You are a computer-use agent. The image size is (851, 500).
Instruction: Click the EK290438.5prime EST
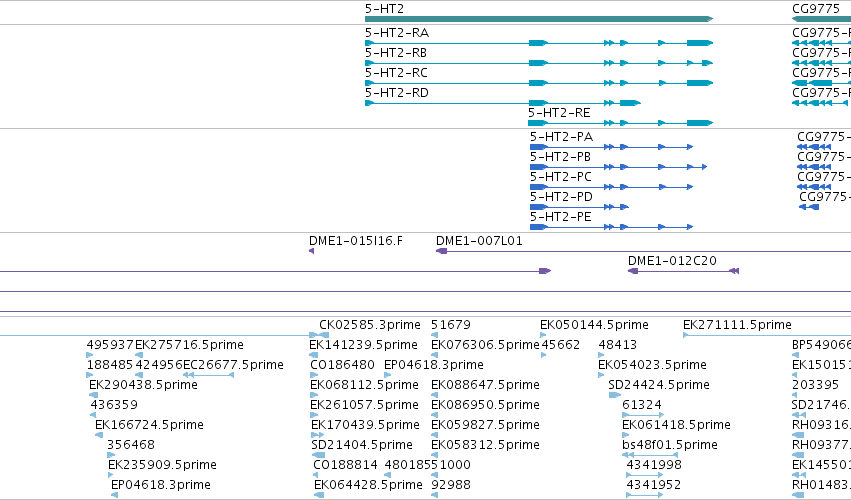coord(93,395)
